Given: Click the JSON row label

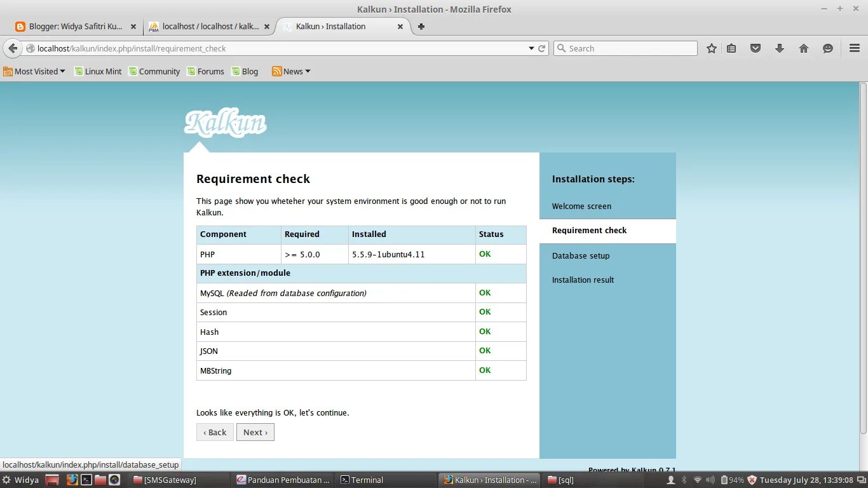Looking at the screenshot, I should [209, 351].
